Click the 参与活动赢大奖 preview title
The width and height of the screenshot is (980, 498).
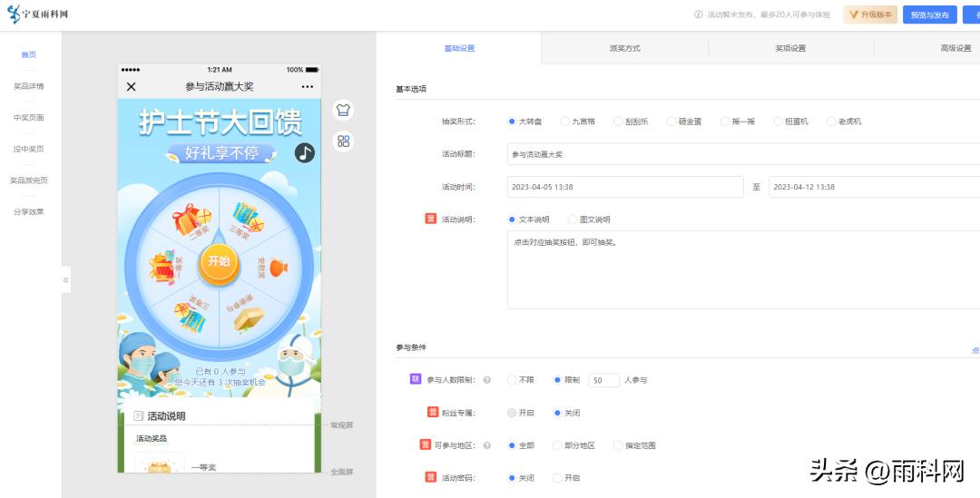point(220,87)
